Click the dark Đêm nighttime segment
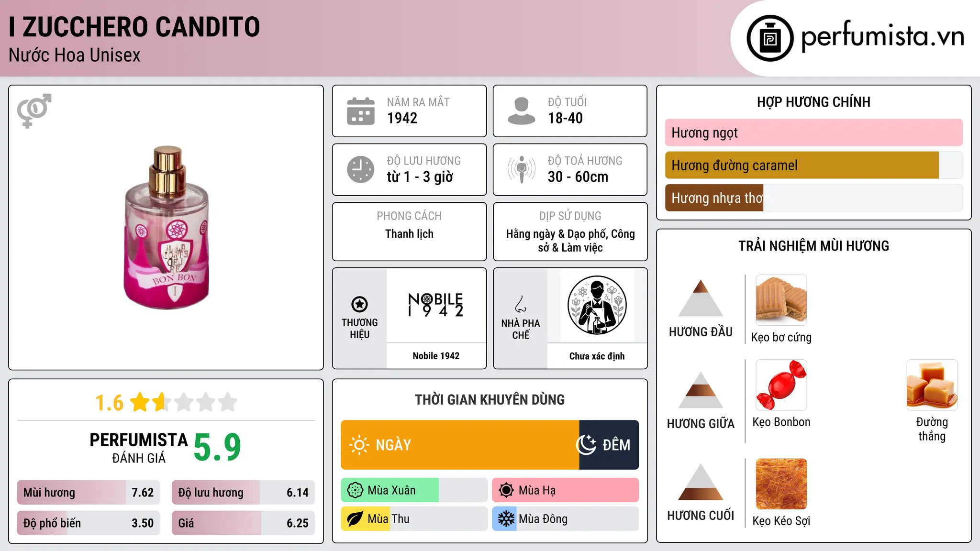Image resolution: width=980 pixels, height=551 pixels. [x=609, y=445]
